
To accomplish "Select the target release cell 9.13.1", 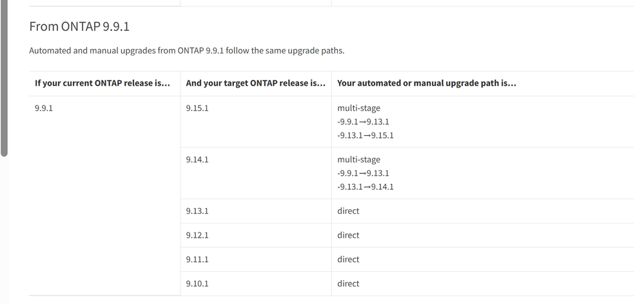I will point(197,211).
